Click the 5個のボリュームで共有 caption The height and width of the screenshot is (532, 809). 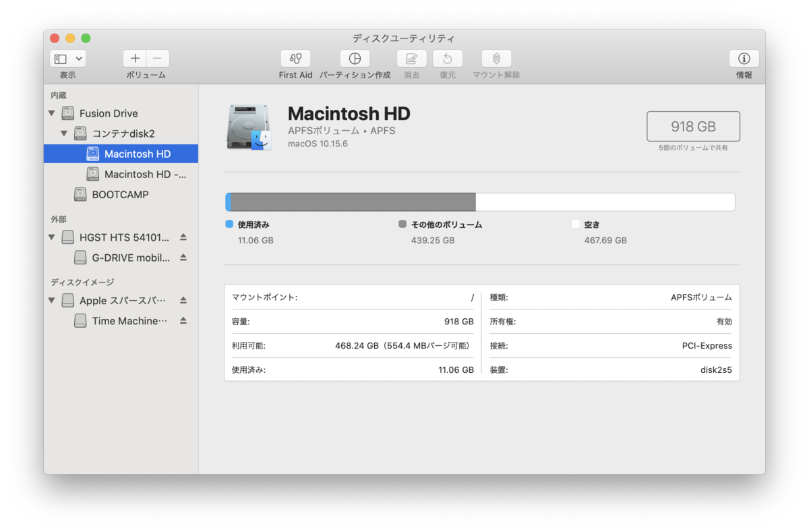click(x=693, y=148)
